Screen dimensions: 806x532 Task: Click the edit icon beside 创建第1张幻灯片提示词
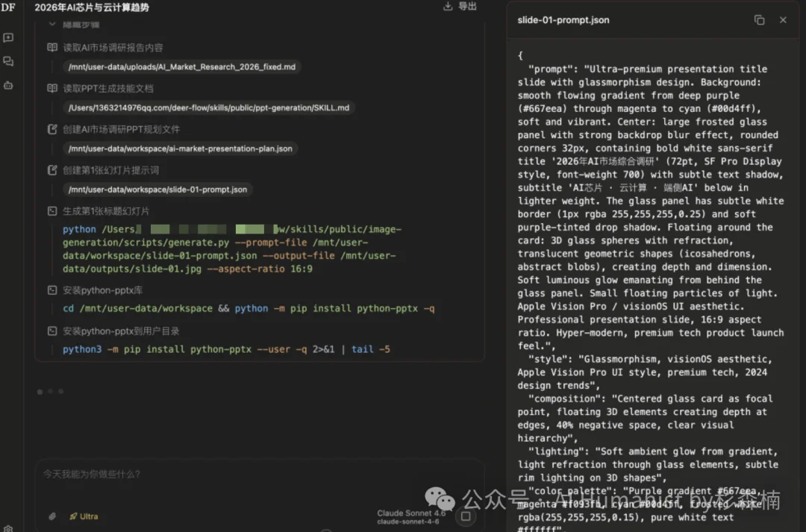pos(52,170)
